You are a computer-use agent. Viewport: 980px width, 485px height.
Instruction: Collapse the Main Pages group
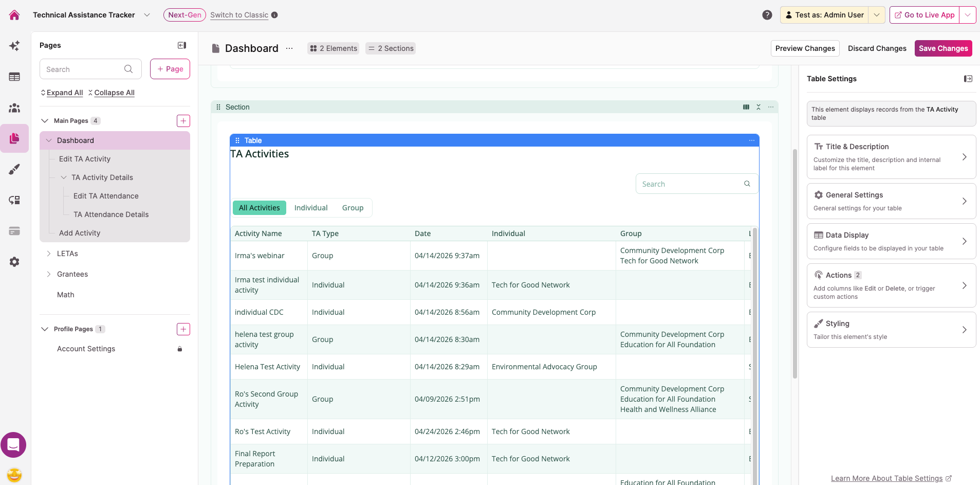click(x=45, y=121)
